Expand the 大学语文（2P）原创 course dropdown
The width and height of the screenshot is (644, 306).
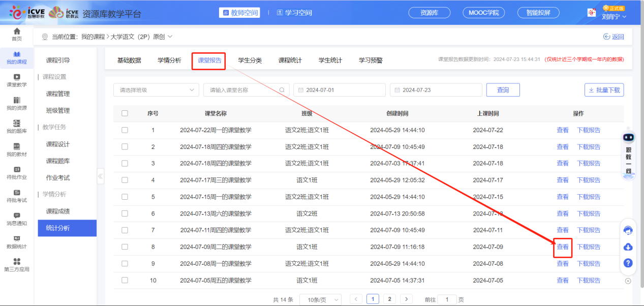pos(170,37)
